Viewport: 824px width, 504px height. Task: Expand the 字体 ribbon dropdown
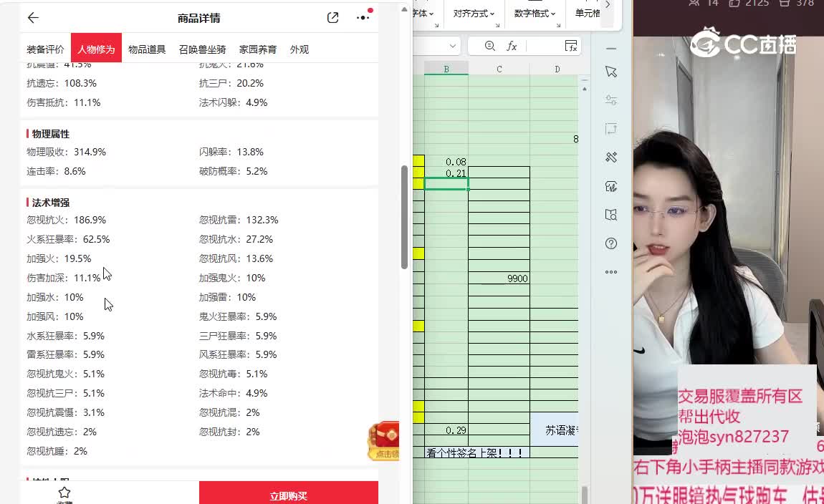tap(423, 14)
